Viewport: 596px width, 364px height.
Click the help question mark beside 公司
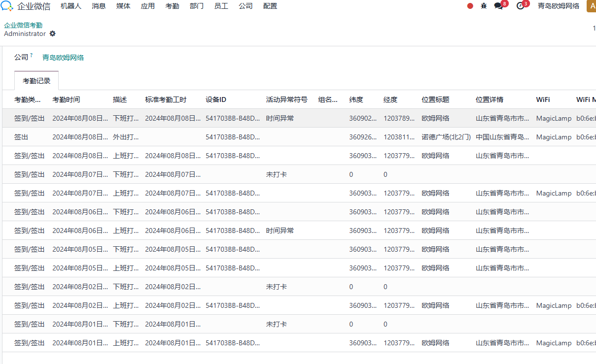pos(32,55)
